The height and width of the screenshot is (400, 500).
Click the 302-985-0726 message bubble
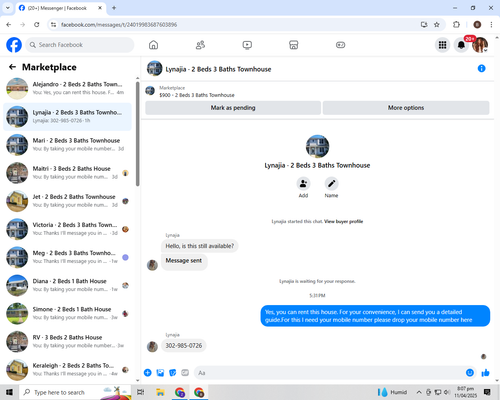184,346
